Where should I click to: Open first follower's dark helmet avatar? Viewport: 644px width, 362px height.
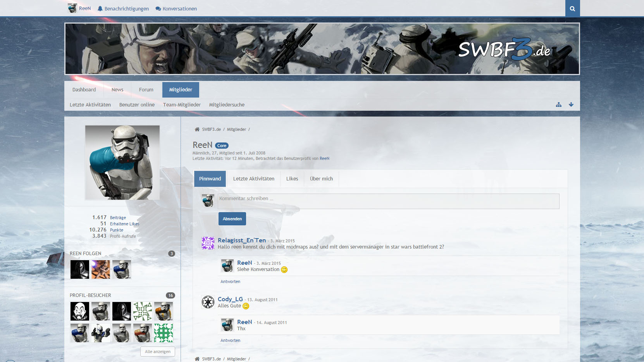[x=80, y=269]
